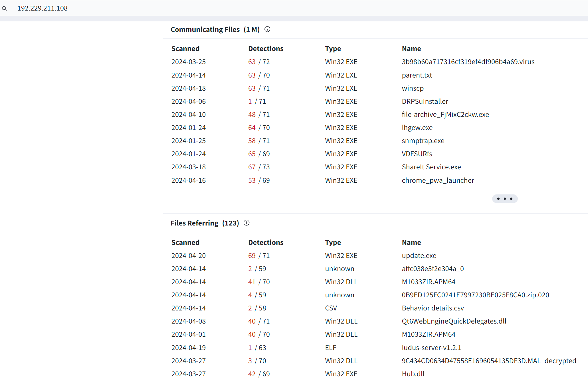
Task: Click the CSV type cell
Action: pyautogui.click(x=331, y=308)
